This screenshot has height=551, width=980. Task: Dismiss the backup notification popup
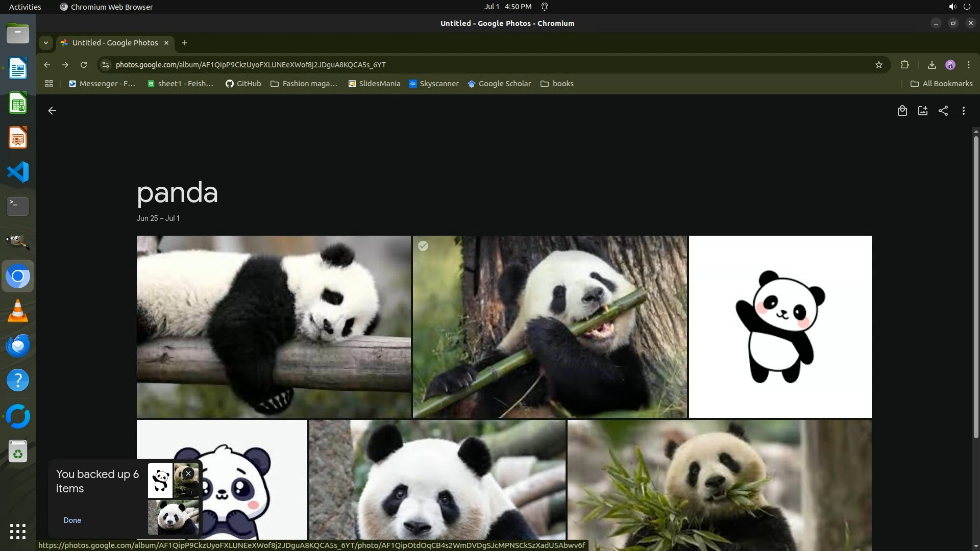[188, 473]
